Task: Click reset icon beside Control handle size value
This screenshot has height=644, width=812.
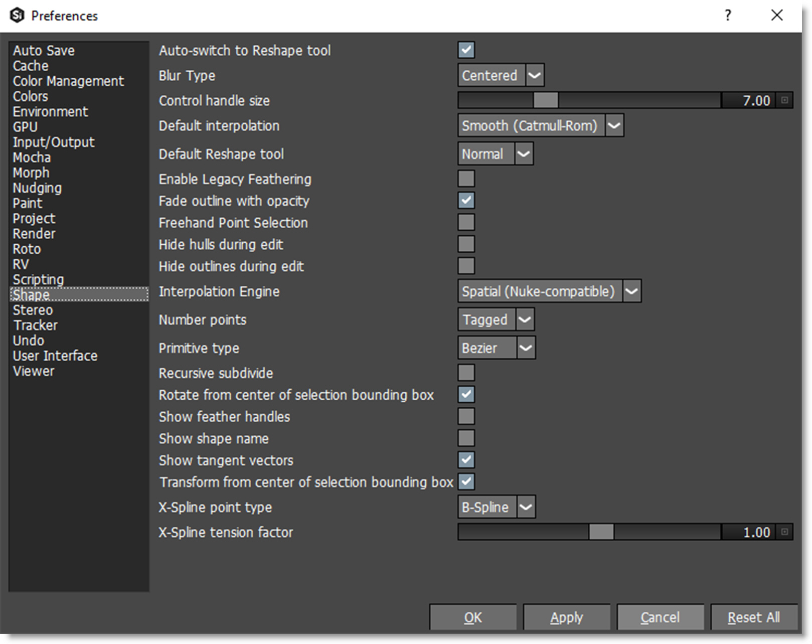Action: (x=785, y=100)
